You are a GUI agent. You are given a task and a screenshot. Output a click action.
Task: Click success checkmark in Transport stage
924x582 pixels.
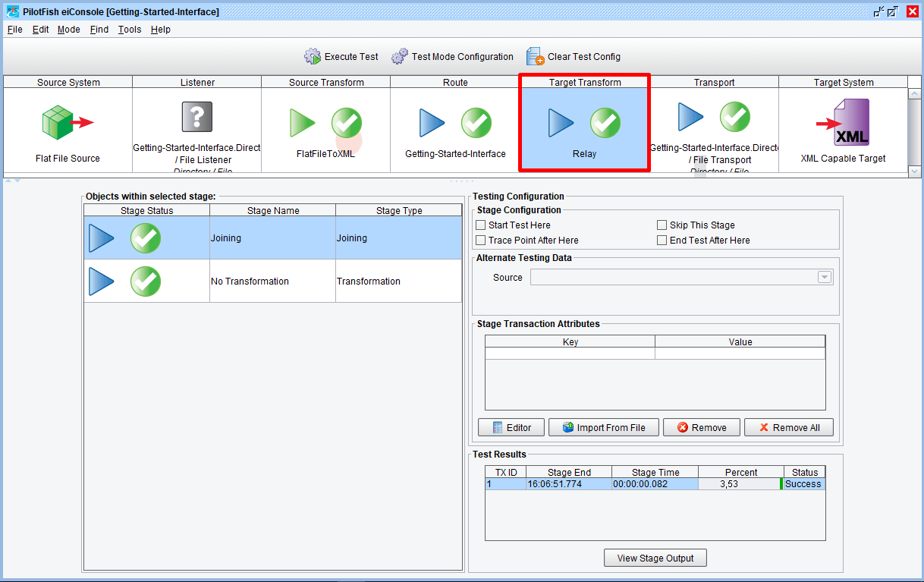(x=735, y=117)
